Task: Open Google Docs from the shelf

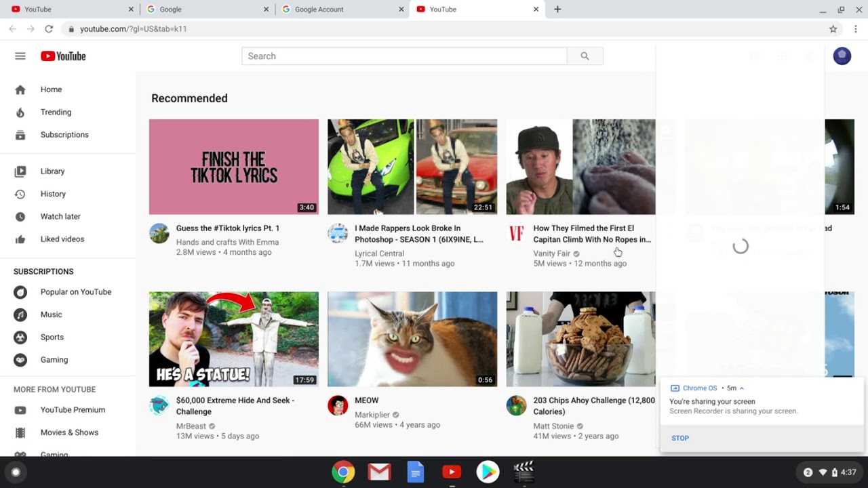Action: pos(416,472)
